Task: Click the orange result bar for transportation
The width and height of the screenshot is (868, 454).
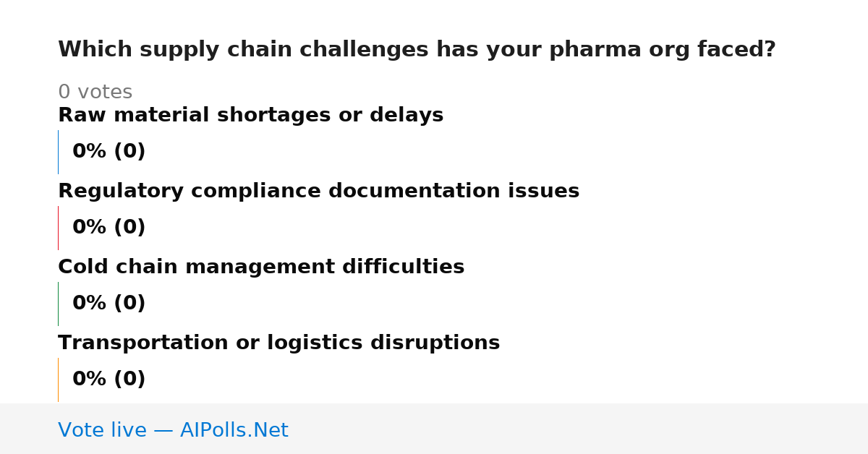Action: [58, 380]
